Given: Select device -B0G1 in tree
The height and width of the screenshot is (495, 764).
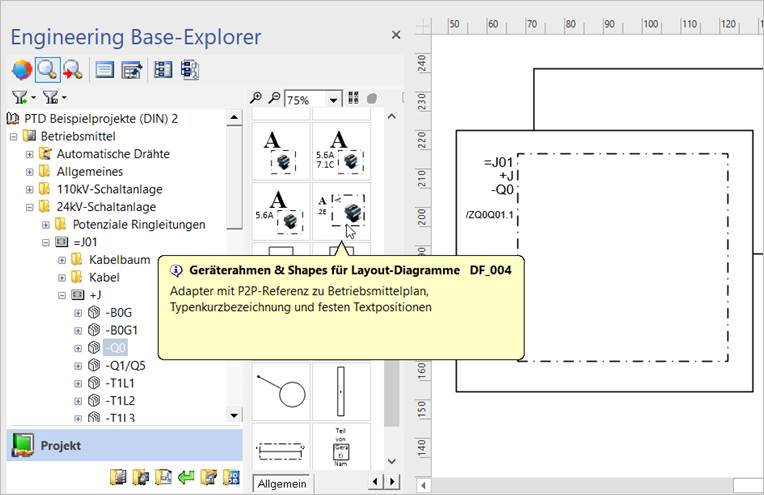Looking at the screenshot, I should click(121, 330).
